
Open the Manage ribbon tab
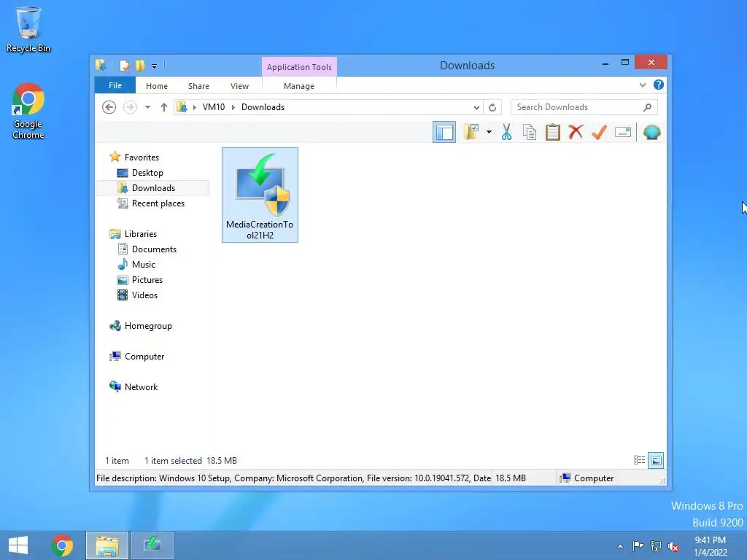[299, 86]
